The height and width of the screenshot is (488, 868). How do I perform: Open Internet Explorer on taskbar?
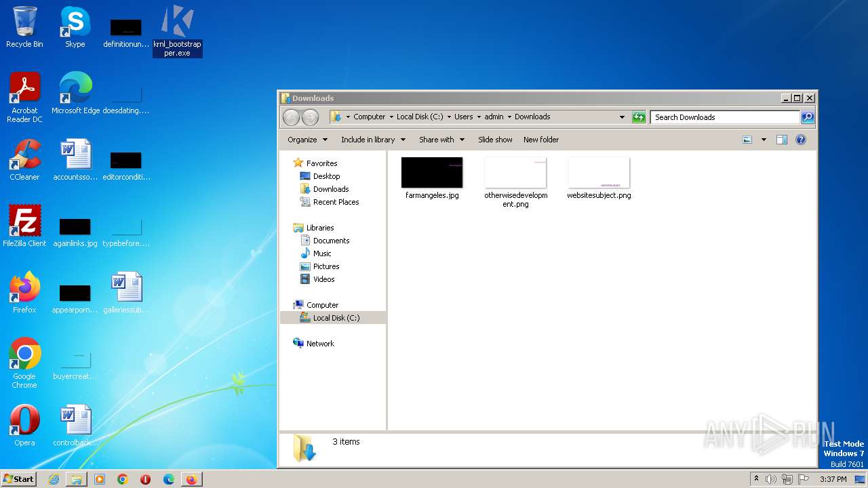pos(54,479)
